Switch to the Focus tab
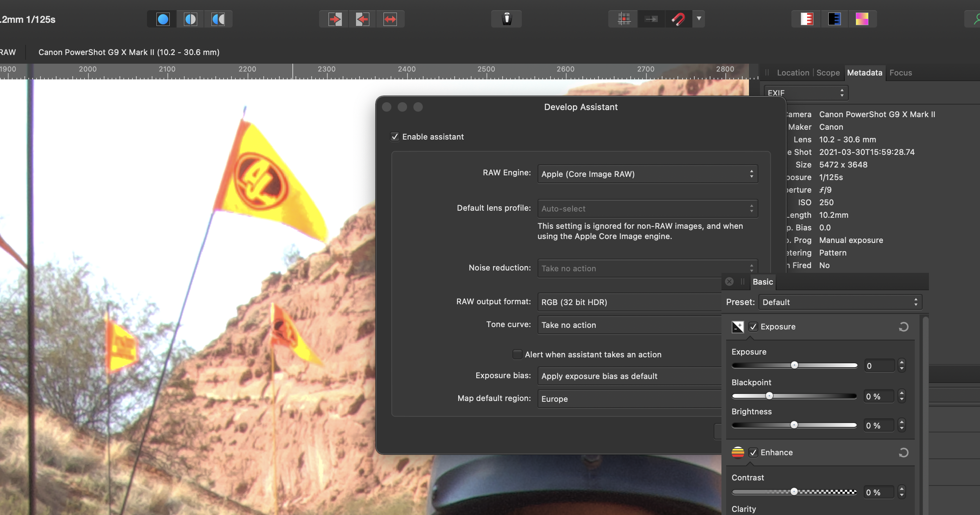This screenshot has height=515, width=980. click(901, 73)
